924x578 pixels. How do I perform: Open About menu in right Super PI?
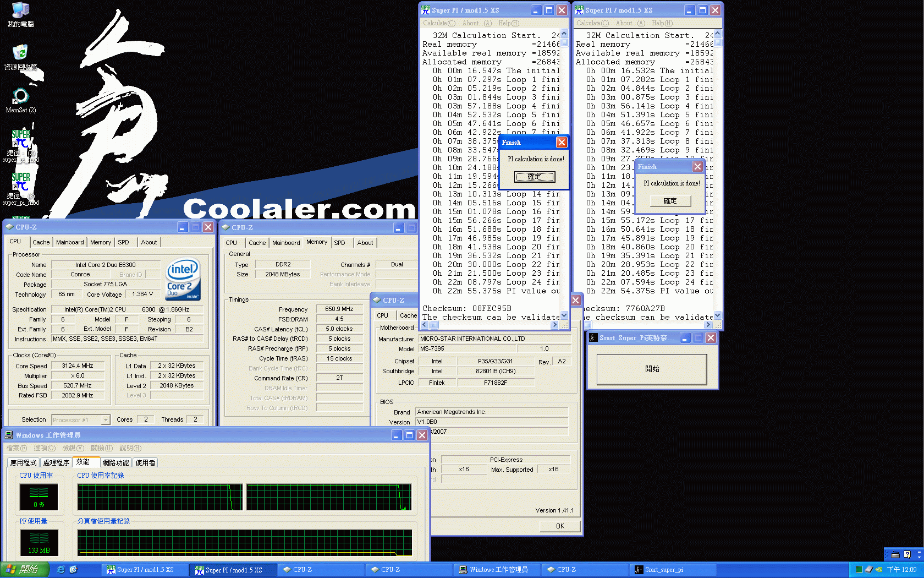(x=630, y=23)
